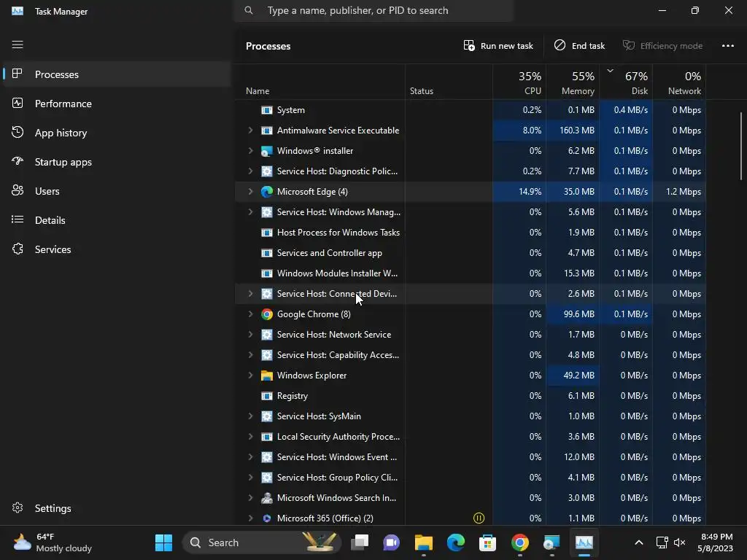
Task: Expand the Google Chrome (8) group
Action: (250, 314)
